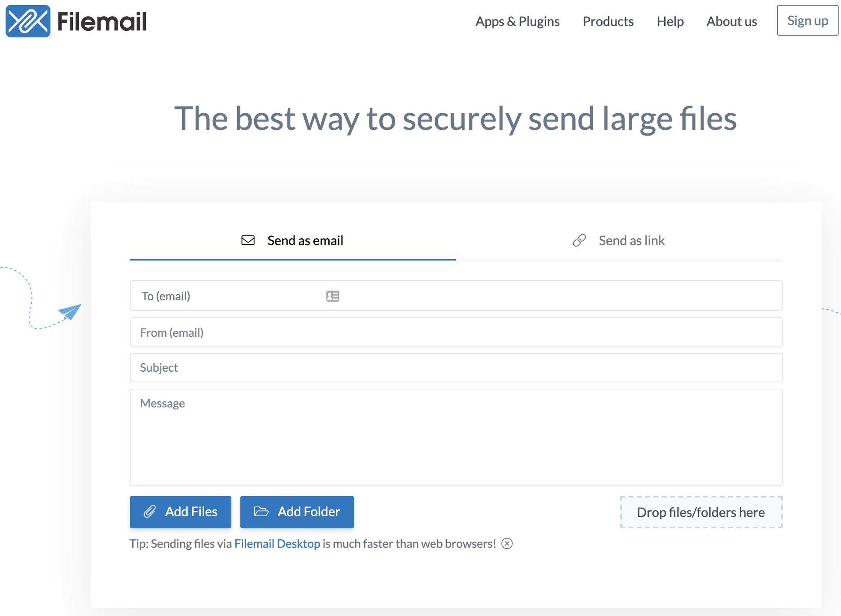This screenshot has width=841, height=616.
Task: Click the Sign up button
Action: tap(807, 21)
